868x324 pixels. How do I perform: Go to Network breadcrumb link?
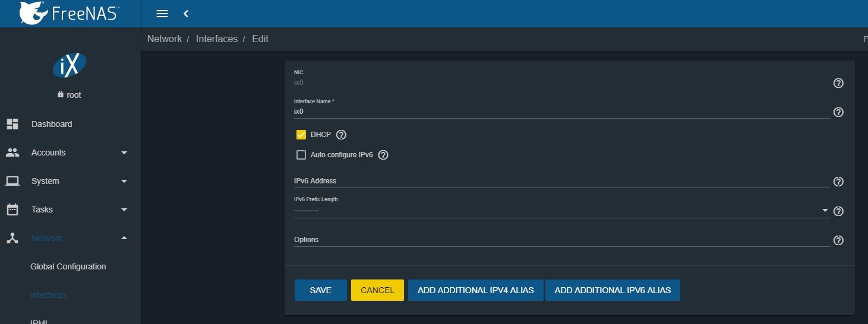(165, 39)
